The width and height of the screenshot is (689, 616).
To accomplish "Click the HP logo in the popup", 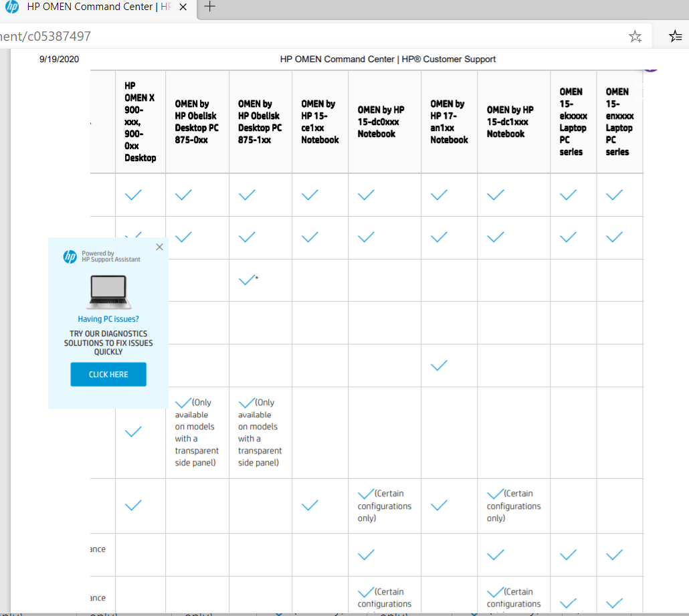I will [x=71, y=258].
